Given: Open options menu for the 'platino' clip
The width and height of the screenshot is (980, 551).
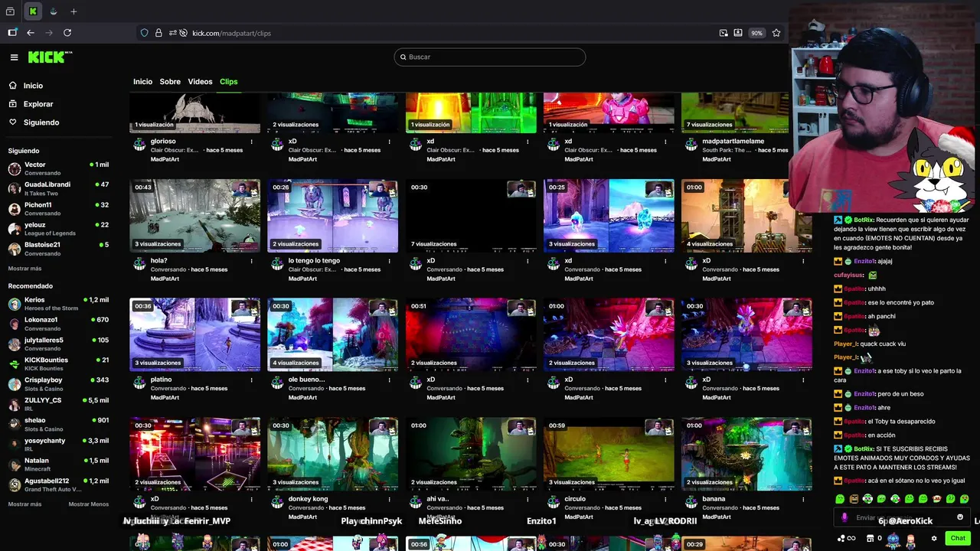Looking at the screenshot, I should click(251, 380).
